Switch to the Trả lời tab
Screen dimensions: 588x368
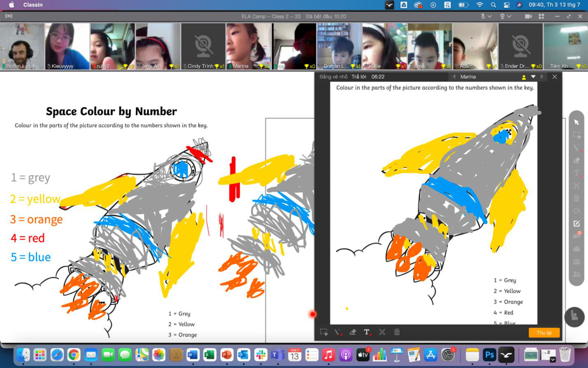[359, 77]
